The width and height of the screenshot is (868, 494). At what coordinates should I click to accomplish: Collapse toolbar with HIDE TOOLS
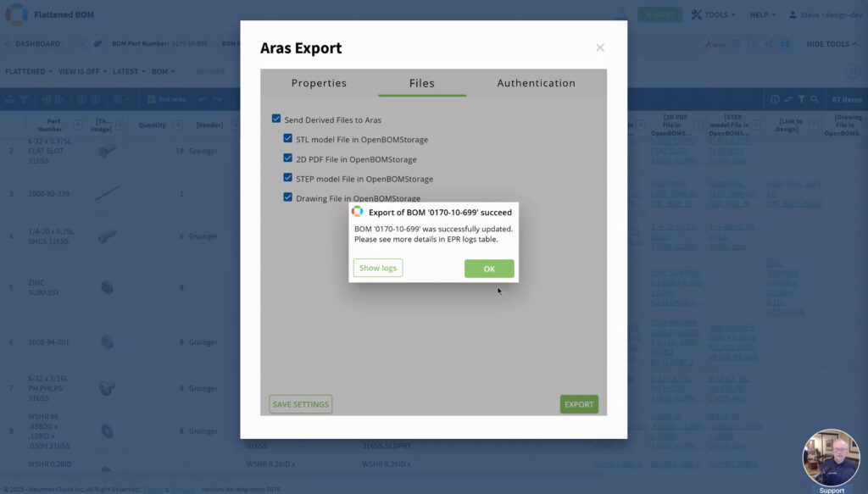tap(832, 44)
